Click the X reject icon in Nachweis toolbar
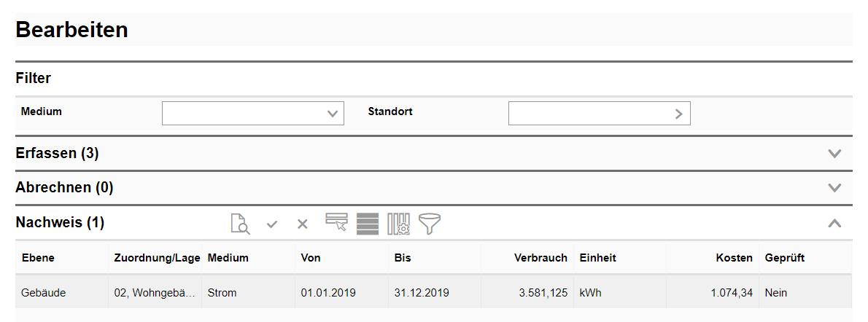Viewport: 868px width, 322px height. (302, 224)
